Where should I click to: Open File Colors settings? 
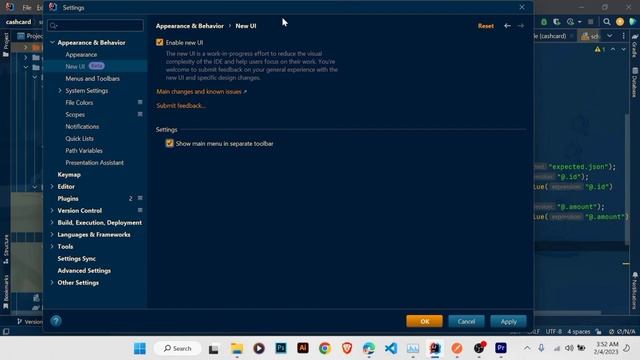click(x=79, y=102)
